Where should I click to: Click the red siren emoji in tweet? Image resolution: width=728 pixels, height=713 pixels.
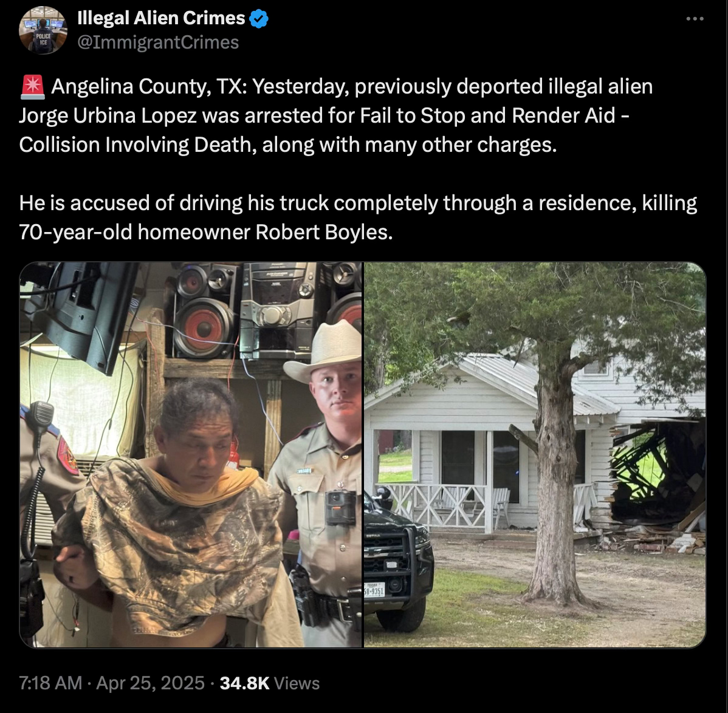(32, 87)
